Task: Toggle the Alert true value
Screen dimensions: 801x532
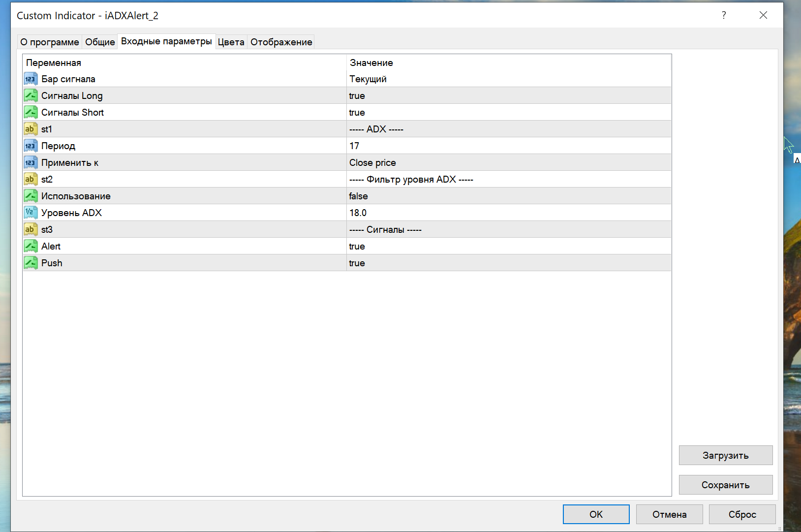Action: point(357,247)
